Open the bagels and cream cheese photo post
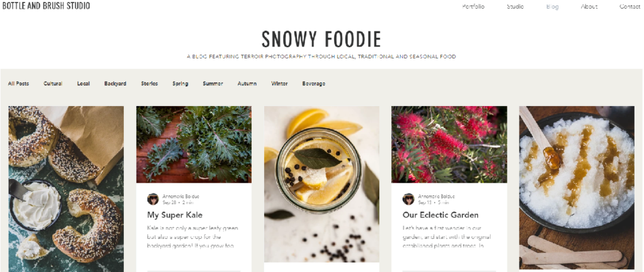The width and height of the screenshot is (644, 272). click(66, 188)
